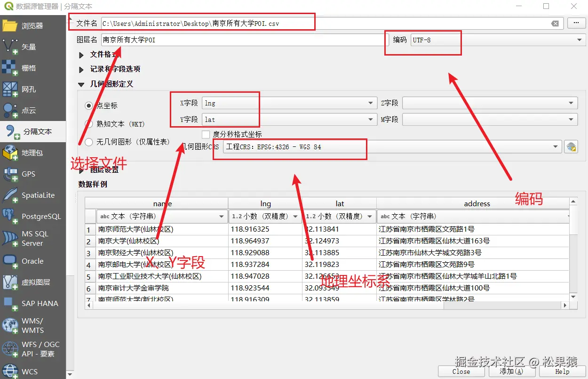The height and width of the screenshot is (379, 588).
Task: Select cell 南京师范大学(仙林校区)
Action: (x=162, y=229)
